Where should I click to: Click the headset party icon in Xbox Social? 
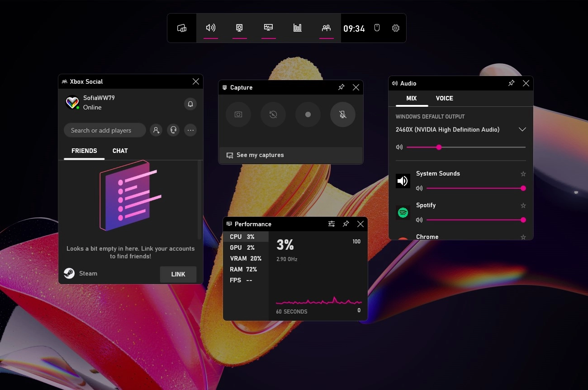[173, 130]
